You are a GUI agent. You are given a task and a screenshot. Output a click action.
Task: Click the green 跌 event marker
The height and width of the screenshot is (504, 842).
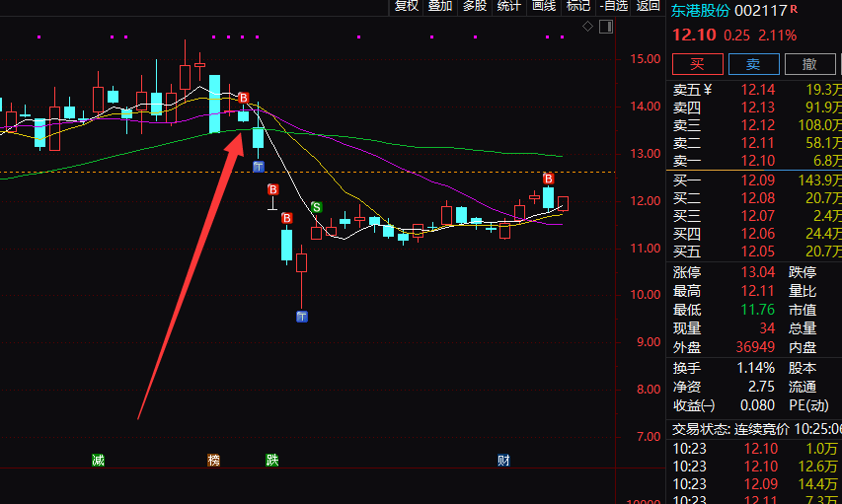tap(272, 460)
